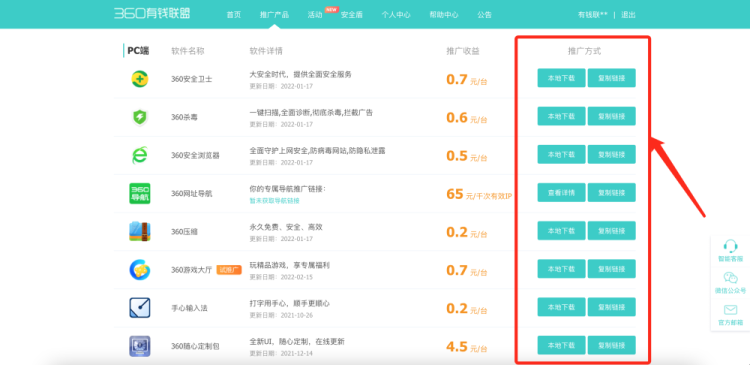
Task: Click the 手心输入法 icon
Action: pos(140,308)
